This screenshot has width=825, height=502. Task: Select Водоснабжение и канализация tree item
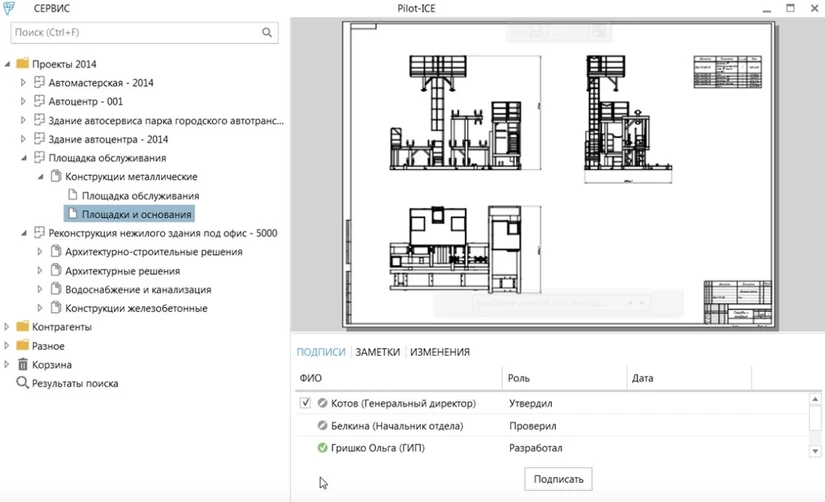click(x=137, y=289)
